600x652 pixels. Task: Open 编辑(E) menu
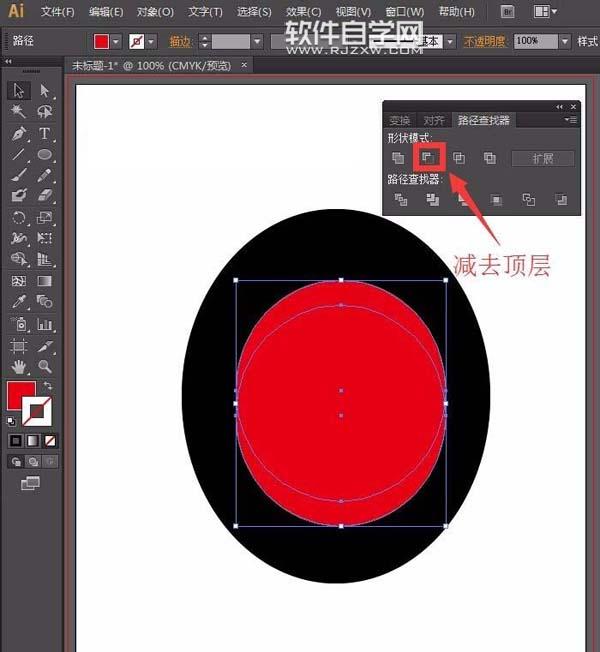[x=106, y=12]
